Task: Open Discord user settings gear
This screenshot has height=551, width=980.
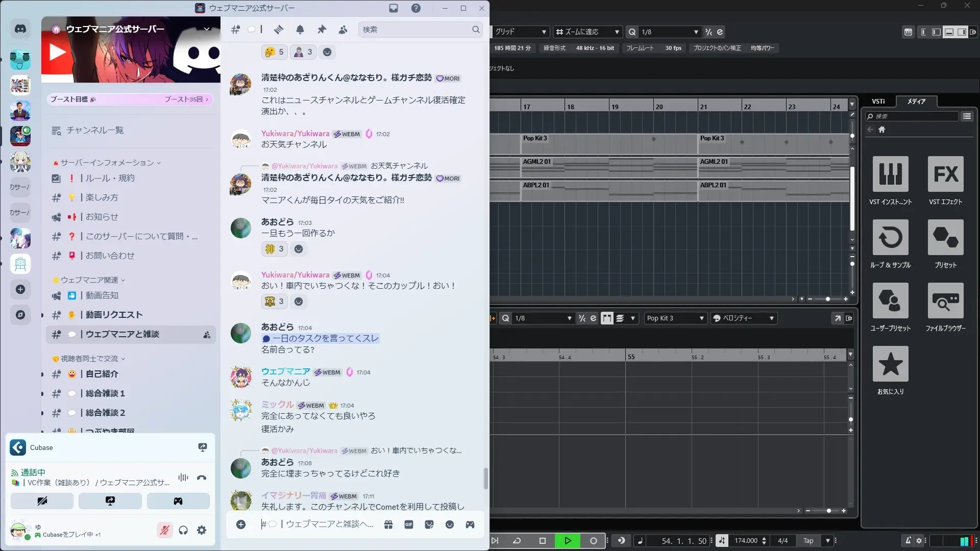Action: [x=202, y=531]
